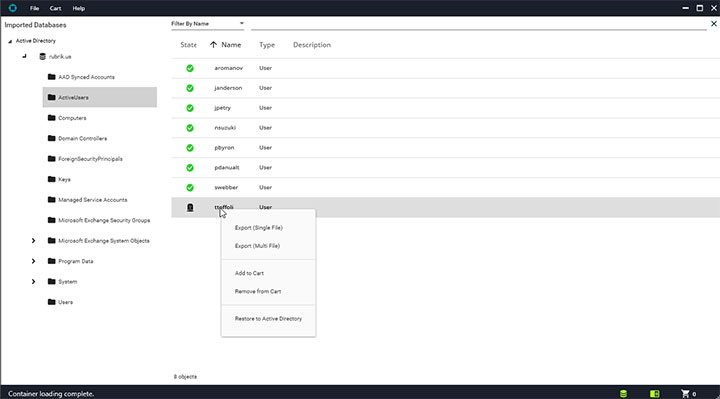Sort by the State column header
Viewport: 720px width, 399px height.
coord(188,45)
